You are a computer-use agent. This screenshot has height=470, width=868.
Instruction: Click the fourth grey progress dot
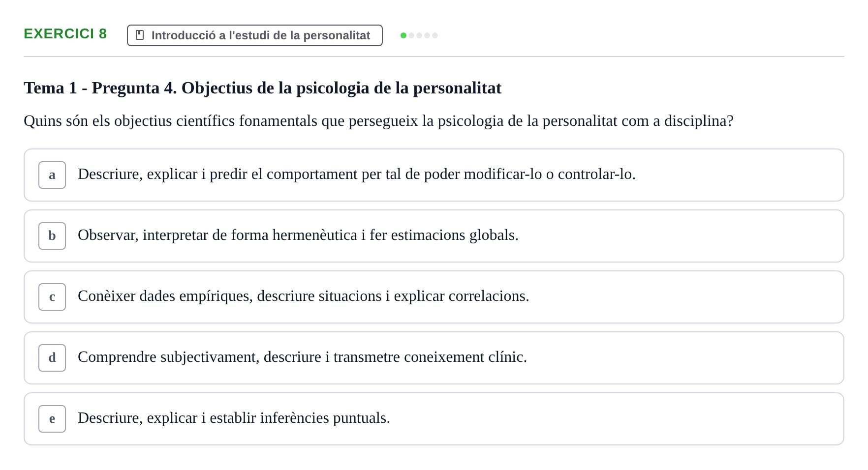pos(427,35)
